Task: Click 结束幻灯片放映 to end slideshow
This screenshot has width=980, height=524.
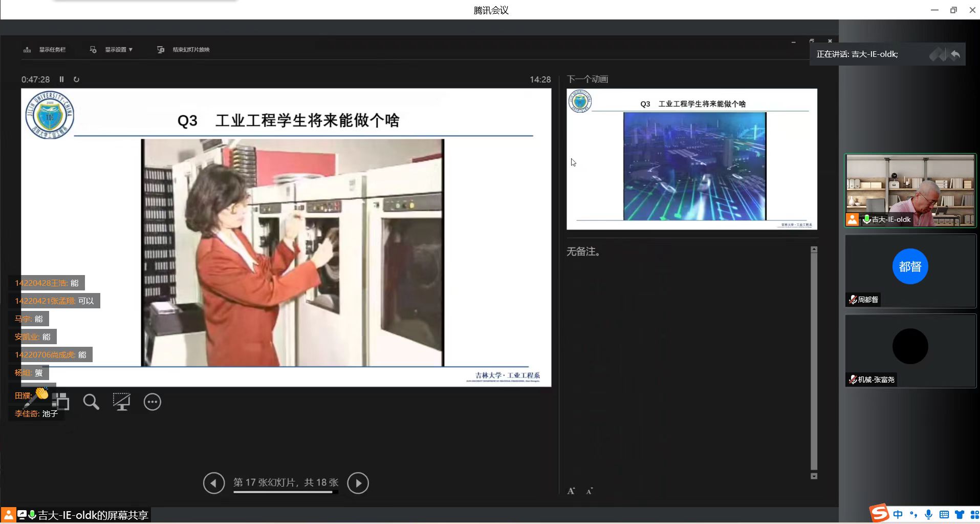Action: pos(184,50)
